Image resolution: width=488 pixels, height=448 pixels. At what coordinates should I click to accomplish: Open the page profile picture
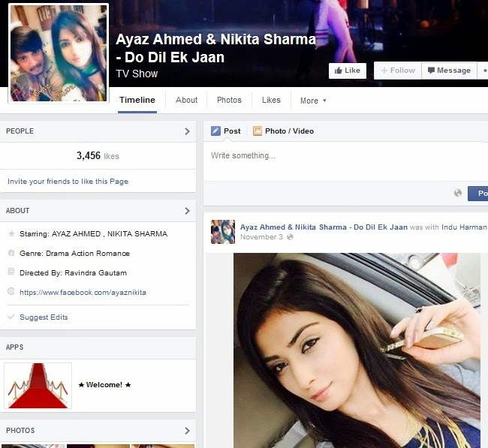point(59,53)
